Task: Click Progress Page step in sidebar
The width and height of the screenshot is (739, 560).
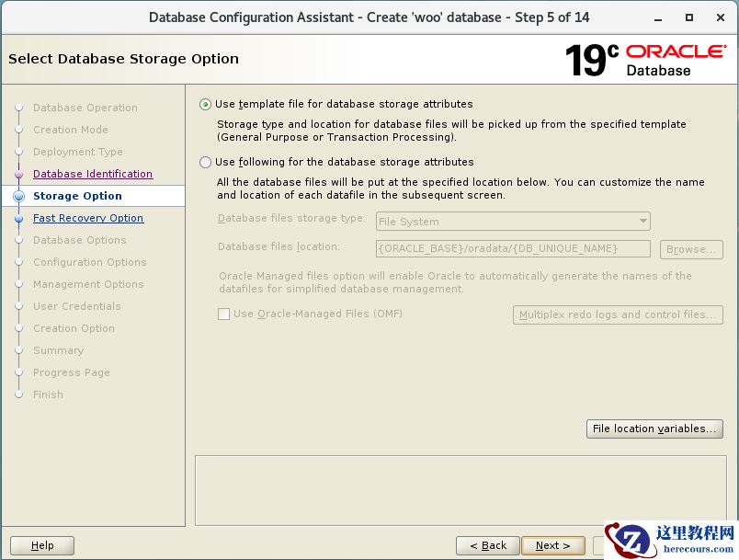Action: [71, 372]
